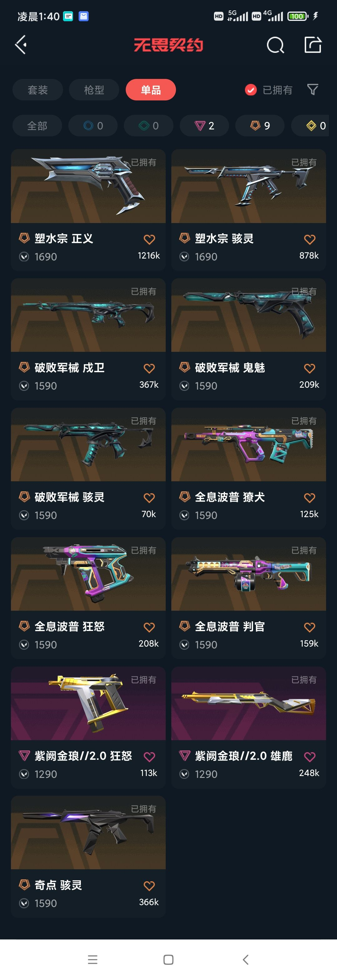This screenshot has width=337, height=980.
Task: Select the 全部 rarity filter
Action: (37, 126)
